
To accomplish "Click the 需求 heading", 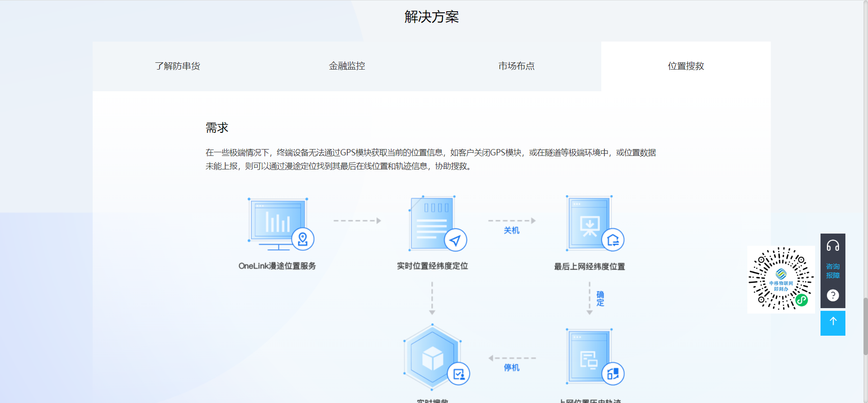I will tap(217, 128).
